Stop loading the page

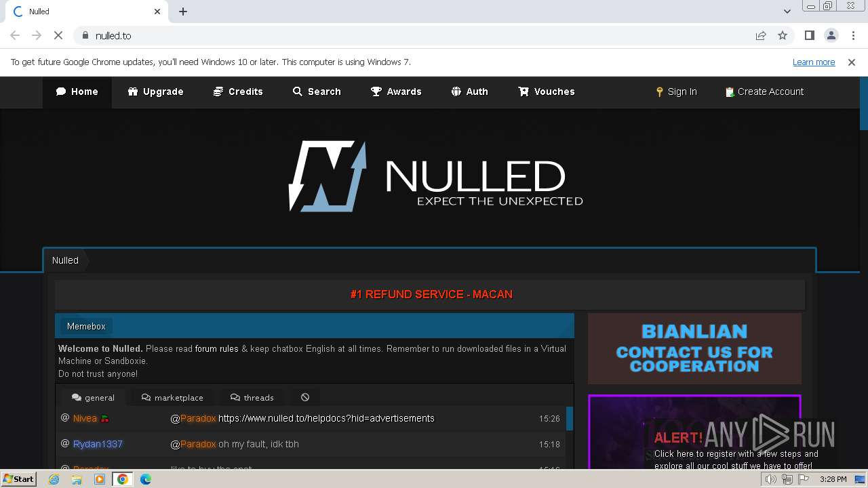click(58, 35)
